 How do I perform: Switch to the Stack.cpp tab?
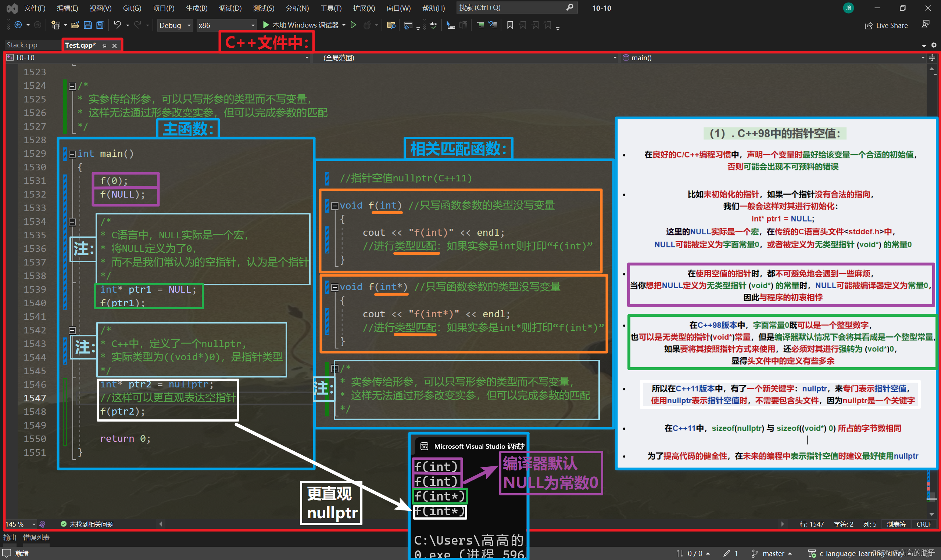[x=22, y=45]
